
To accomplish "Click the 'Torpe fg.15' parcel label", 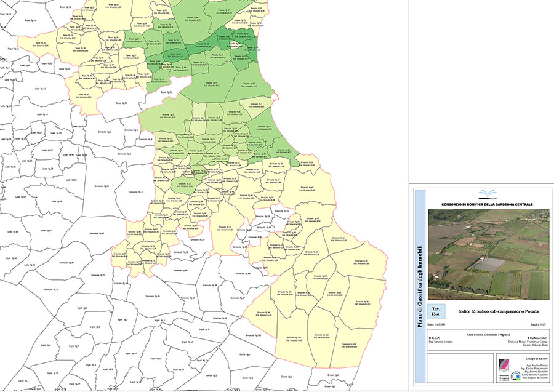I will 65,7.
